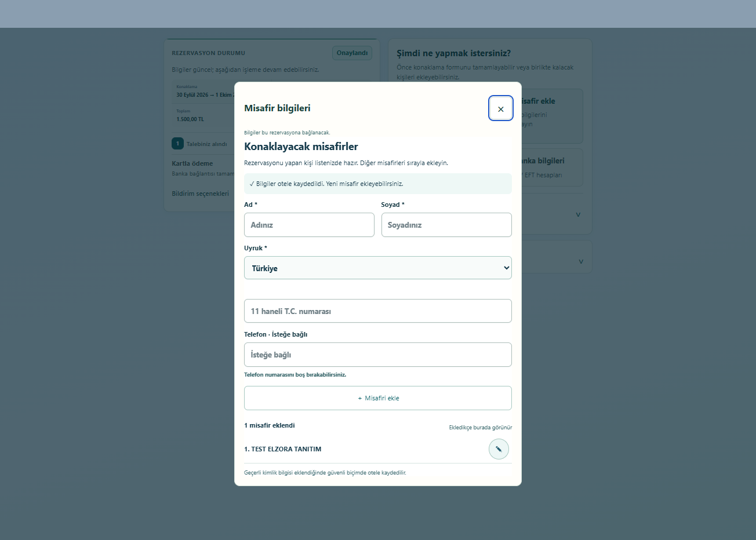Click the 11 haneli T.C. numarası field
This screenshot has height=540, width=756.
coord(378,311)
